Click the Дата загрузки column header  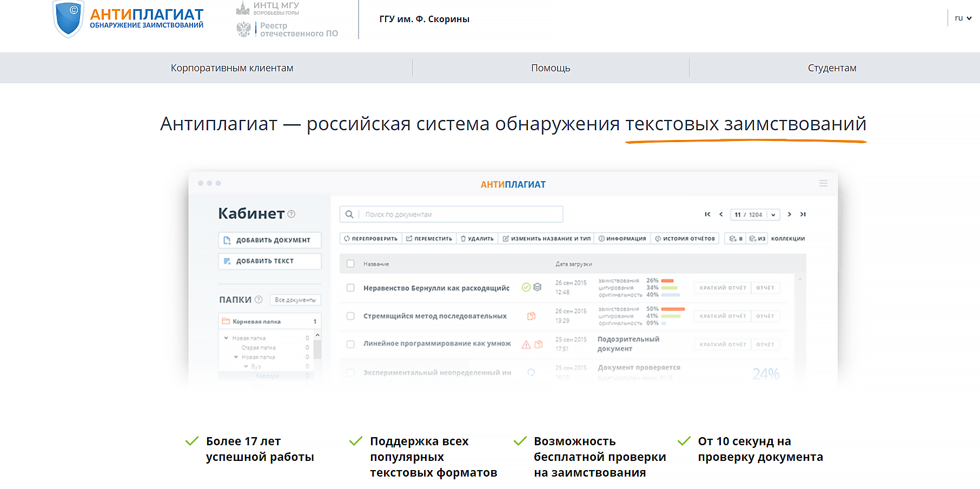pos(574,264)
